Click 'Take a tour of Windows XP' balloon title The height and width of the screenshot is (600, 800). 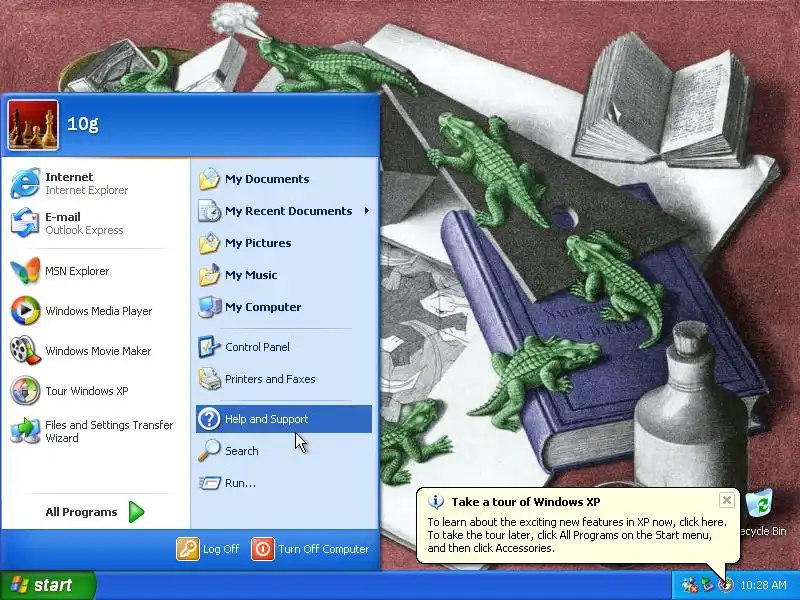(x=526, y=502)
